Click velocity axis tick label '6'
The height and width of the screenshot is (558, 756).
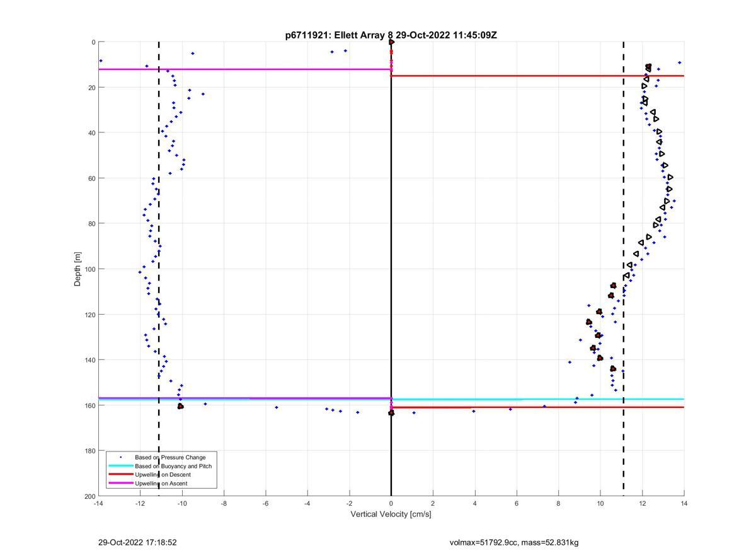(x=517, y=503)
